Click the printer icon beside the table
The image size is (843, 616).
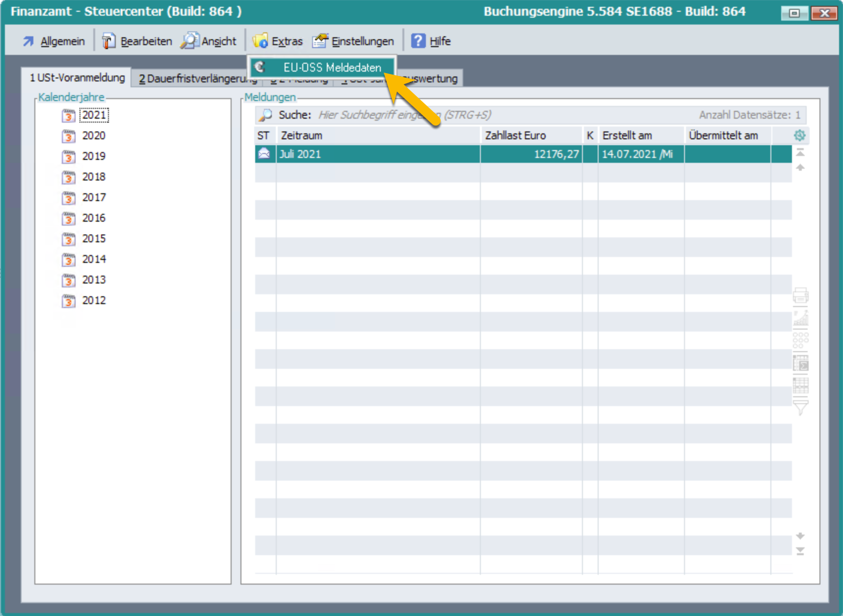(800, 296)
